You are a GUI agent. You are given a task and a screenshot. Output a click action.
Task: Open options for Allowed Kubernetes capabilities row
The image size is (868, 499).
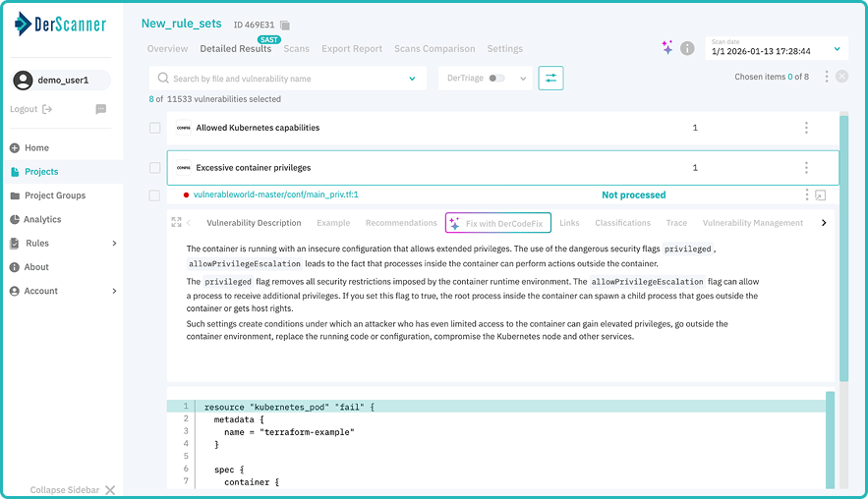pyautogui.click(x=806, y=128)
